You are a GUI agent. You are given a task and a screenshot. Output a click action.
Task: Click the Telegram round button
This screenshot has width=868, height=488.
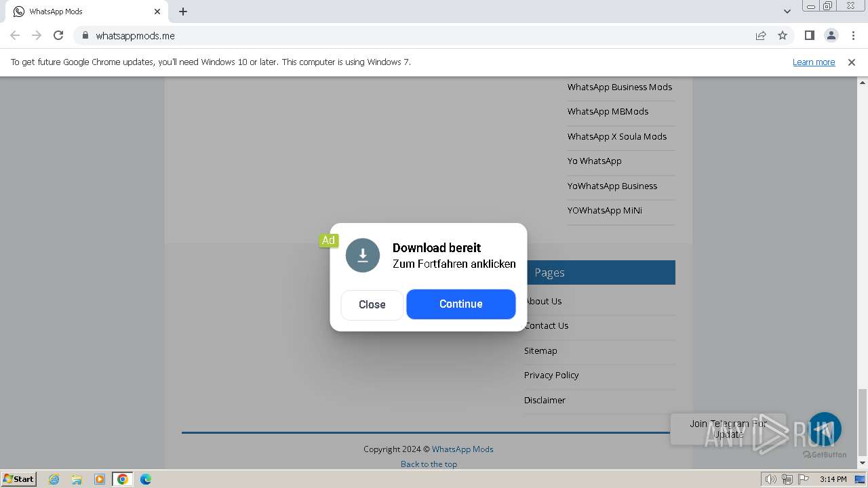pos(824,429)
